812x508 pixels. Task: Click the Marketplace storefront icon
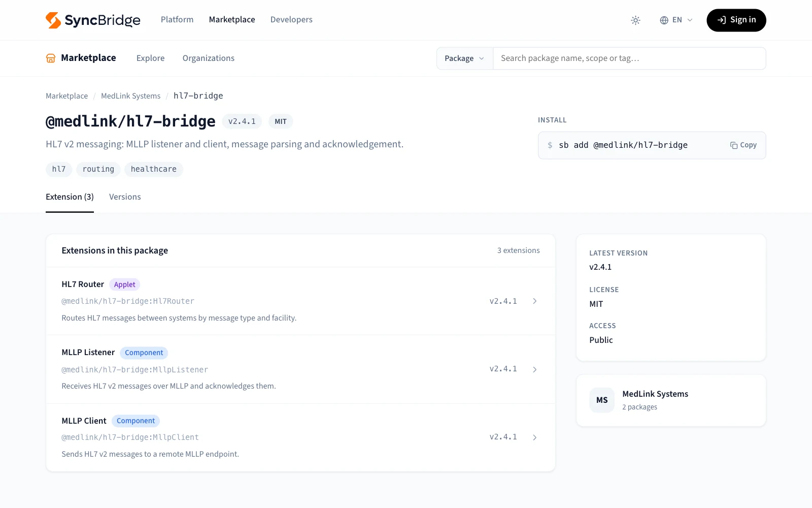tap(51, 58)
